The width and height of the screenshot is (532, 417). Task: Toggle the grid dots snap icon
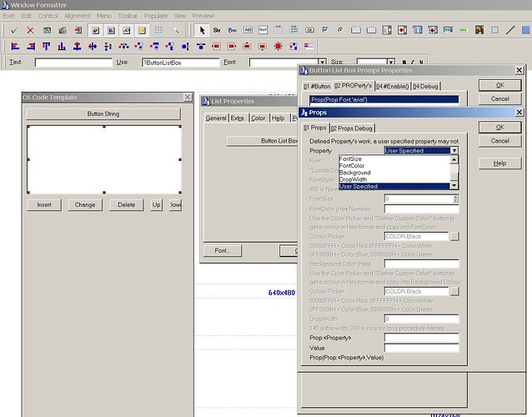pyautogui.click(x=158, y=30)
